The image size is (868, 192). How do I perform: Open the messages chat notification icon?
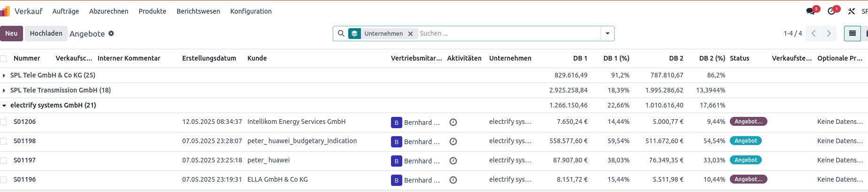pos(811,11)
